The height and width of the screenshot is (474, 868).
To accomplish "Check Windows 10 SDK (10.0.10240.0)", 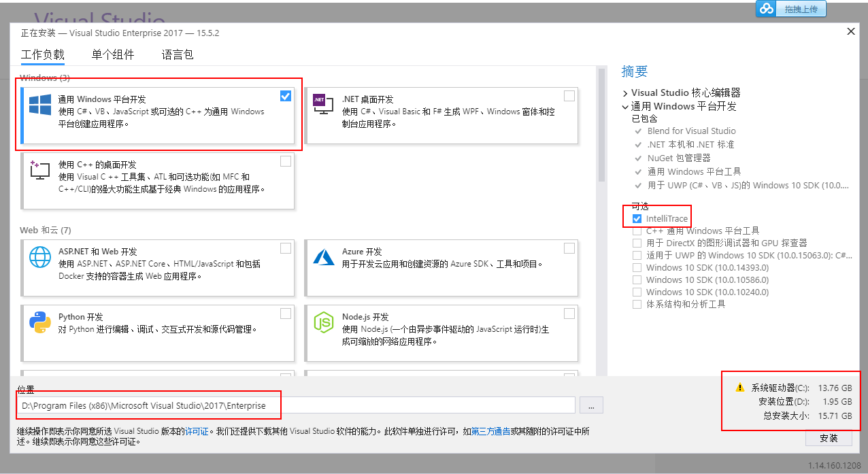I will click(637, 292).
